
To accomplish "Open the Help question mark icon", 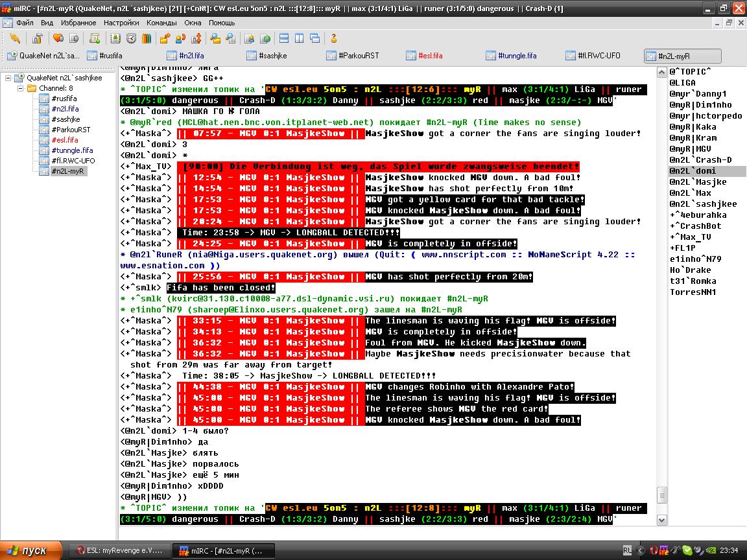I will coord(334,38).
